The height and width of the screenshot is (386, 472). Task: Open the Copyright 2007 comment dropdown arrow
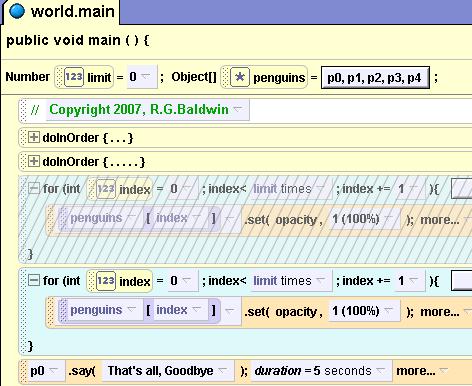(x=238, y=109)
